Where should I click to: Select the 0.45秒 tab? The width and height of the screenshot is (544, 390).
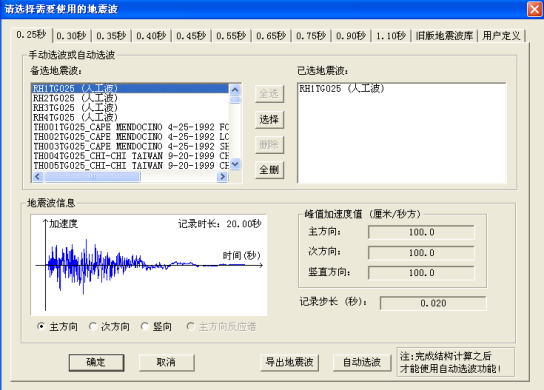click(x=191, y=36)
